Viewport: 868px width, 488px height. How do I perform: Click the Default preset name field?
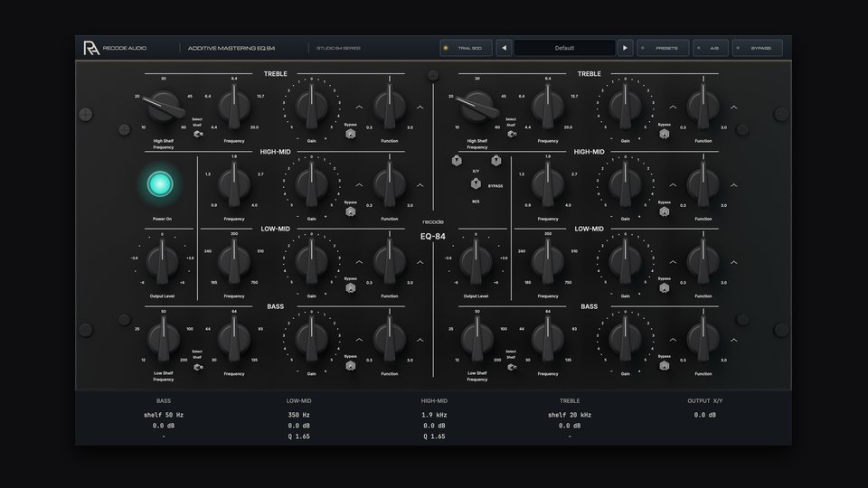pos(564,48)
